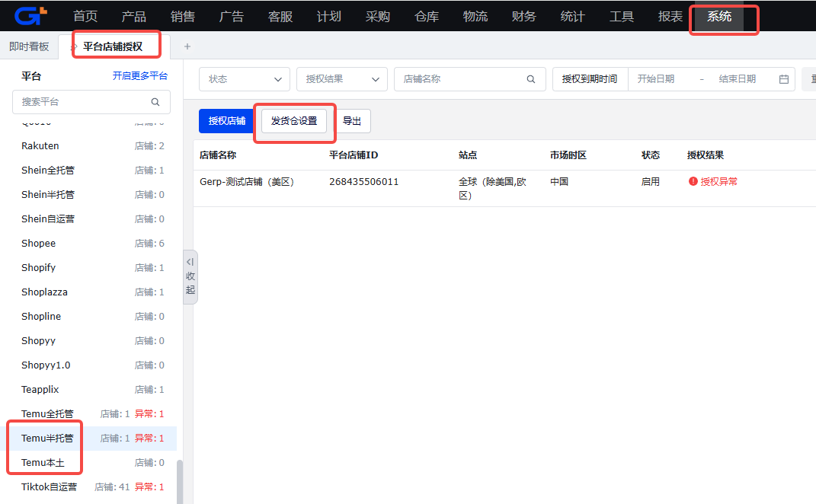Open the 产品 menu
This screenshot has width=816, height=504.
coord(134,16)
